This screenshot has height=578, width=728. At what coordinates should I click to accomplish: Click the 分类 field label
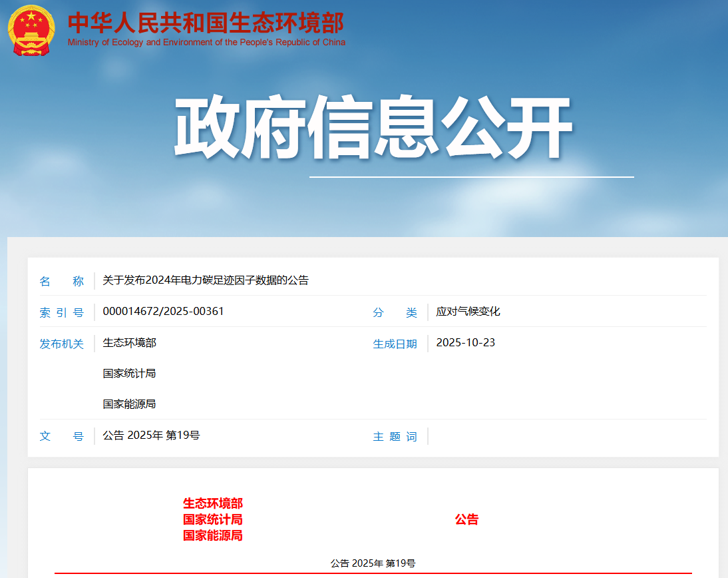[395, 313]
